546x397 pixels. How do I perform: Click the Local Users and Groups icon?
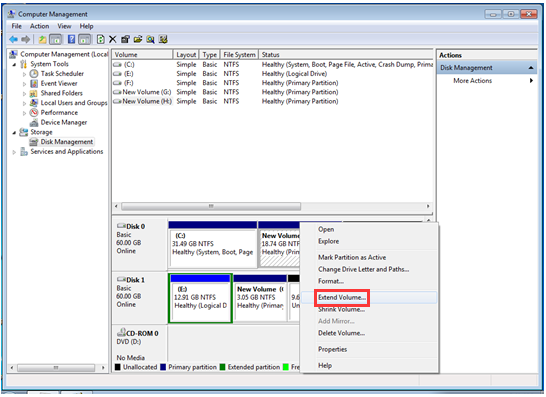click(34, 103)
